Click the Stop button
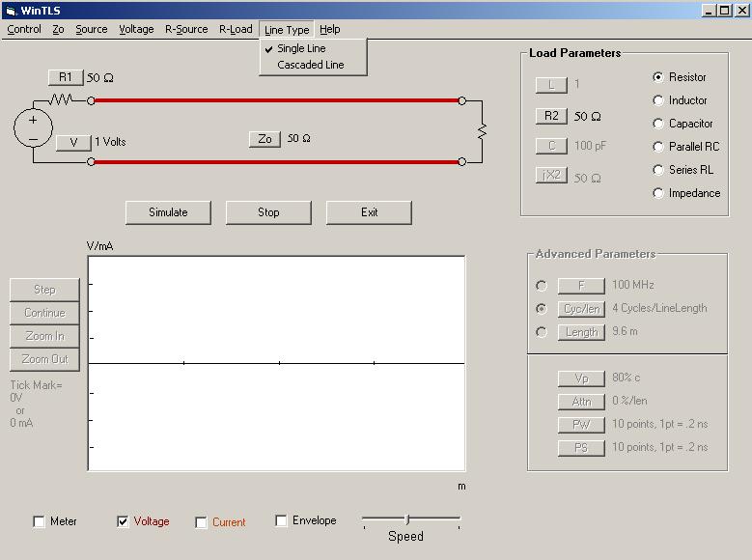Image resolution: width=752 pixels, height=560 pixels. (268, 212)
